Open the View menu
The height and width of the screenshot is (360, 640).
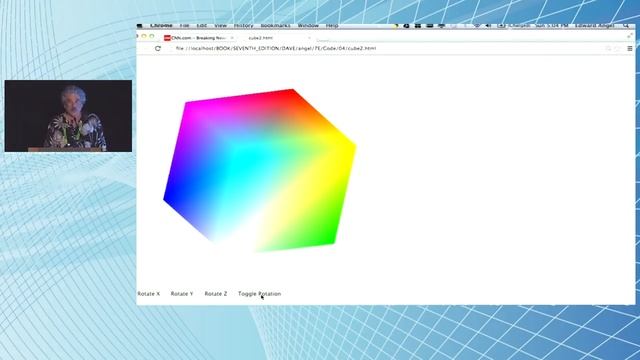[220, 25]
